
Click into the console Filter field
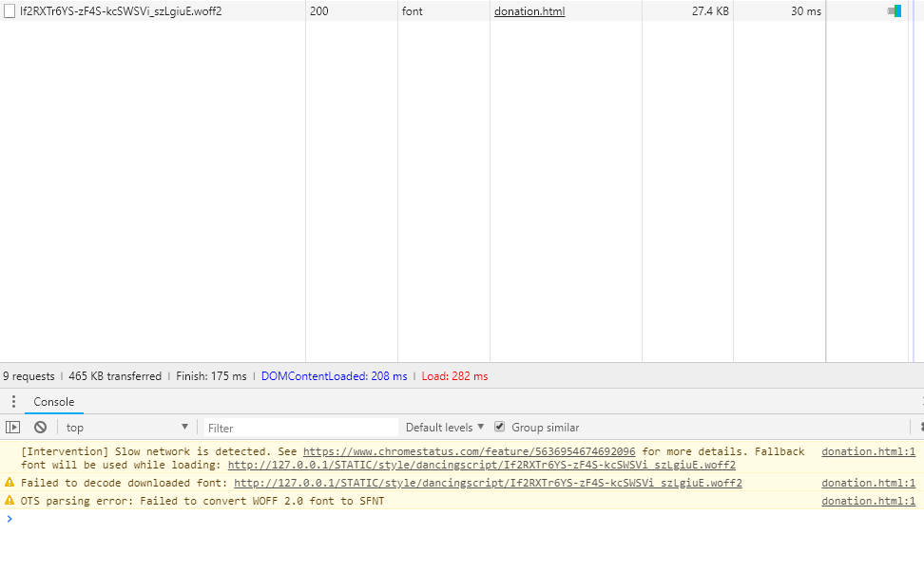click(x=299, y=428)
